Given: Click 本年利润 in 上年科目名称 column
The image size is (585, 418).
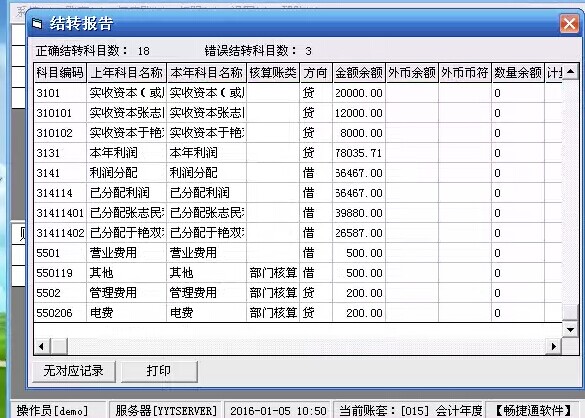Looking at the screenshot, I should coord(126,153).
